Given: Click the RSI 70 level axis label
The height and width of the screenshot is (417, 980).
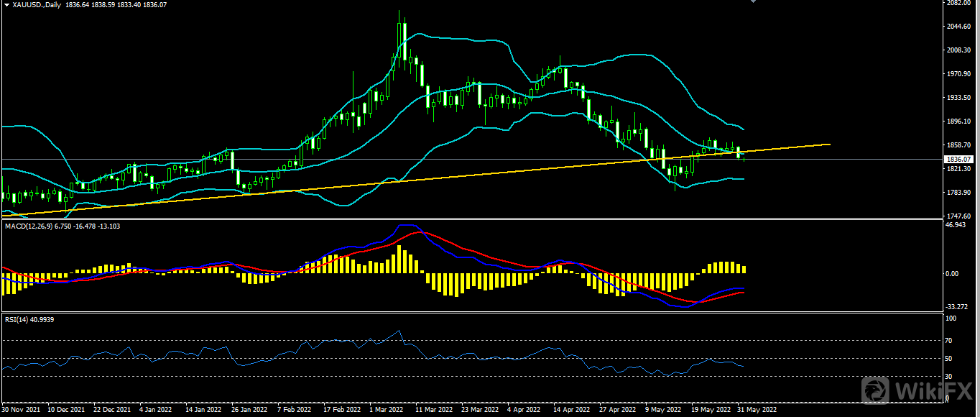Looking at the screenshot, I should click(x=949, y=340).
